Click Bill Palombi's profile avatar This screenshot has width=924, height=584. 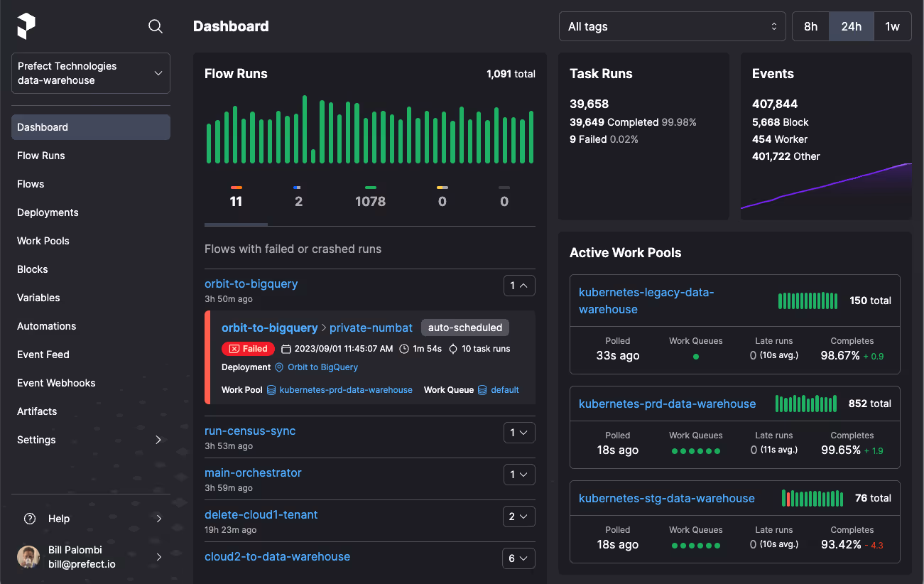pos(28,557)
